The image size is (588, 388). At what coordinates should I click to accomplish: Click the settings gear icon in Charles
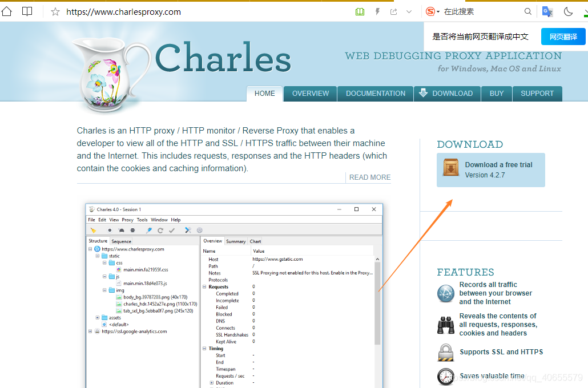(x=199, y=230)
